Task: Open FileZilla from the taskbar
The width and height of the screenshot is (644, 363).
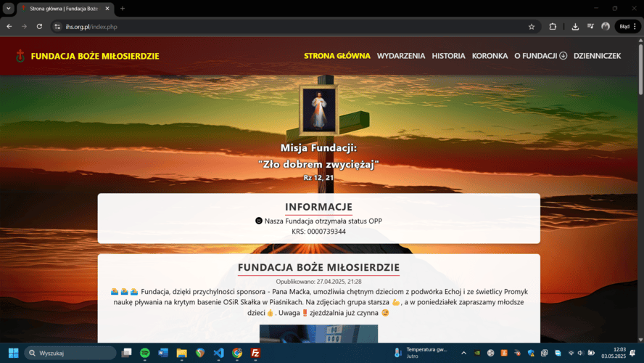Action: click(255, 353)
